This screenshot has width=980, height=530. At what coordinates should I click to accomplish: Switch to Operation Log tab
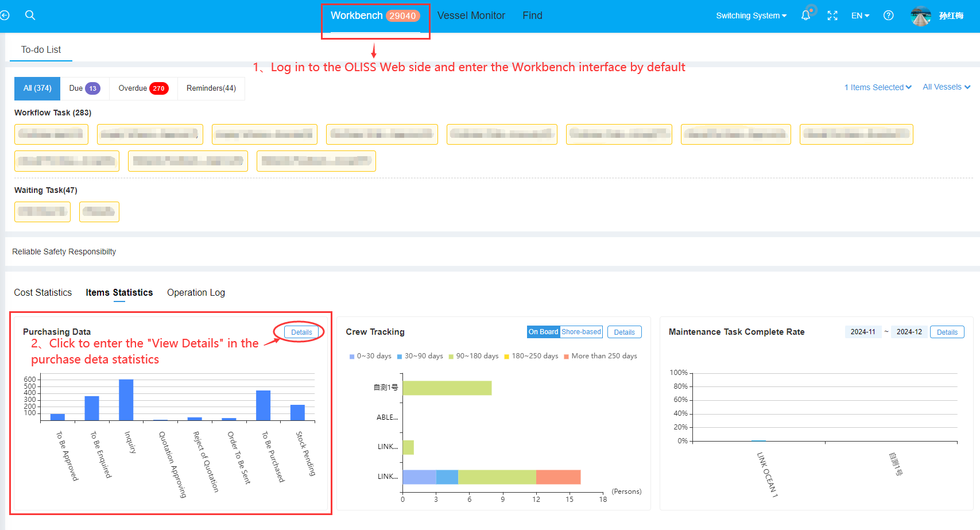pyautogui.click(x=196, y=292)
